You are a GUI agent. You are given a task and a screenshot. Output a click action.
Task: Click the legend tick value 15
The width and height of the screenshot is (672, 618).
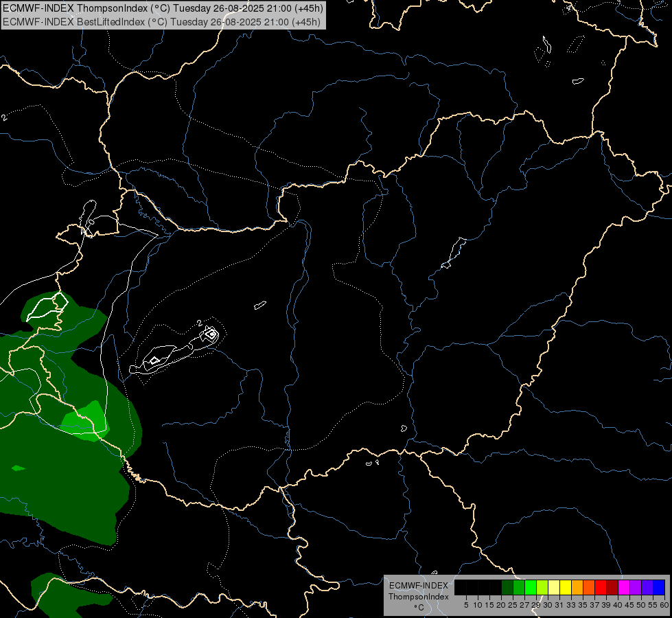[489, 605]
